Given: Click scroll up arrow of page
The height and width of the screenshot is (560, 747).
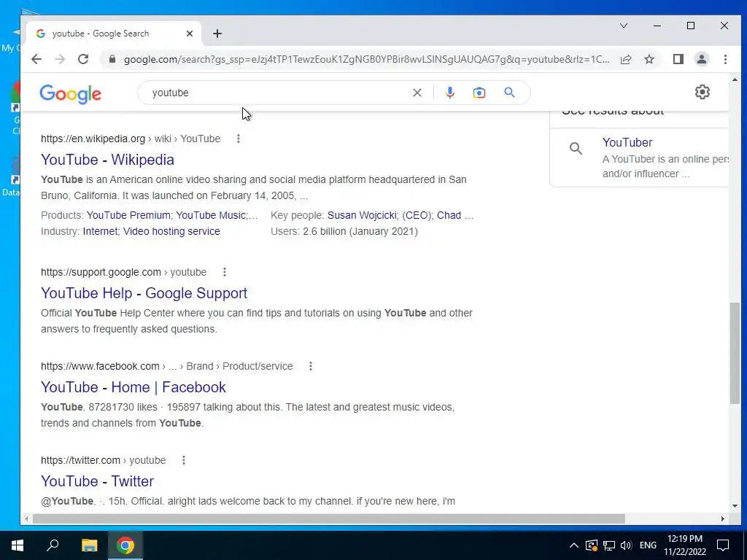Looking at the screenshot, I should (x=734, y=79).
